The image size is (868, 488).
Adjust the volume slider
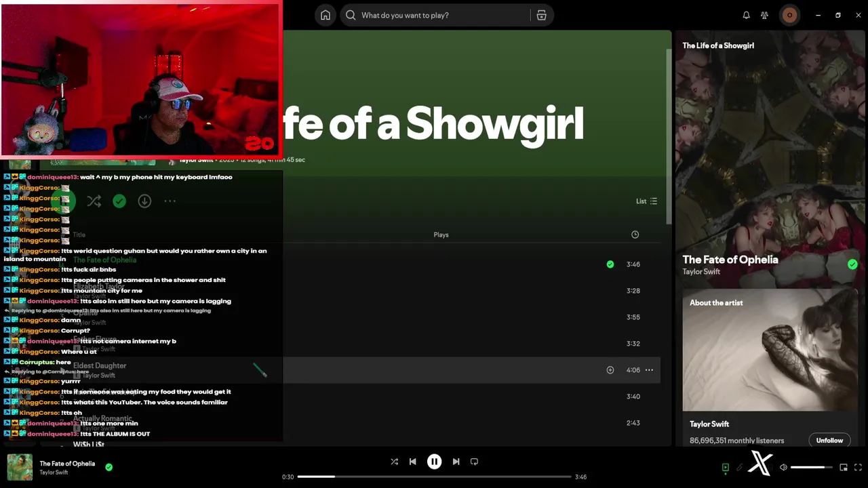[812, 468]
